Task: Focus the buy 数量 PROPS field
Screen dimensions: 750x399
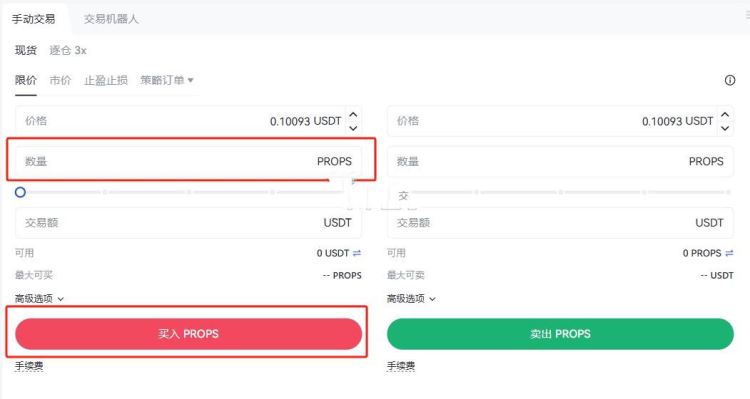Action: tap(188, 161)
